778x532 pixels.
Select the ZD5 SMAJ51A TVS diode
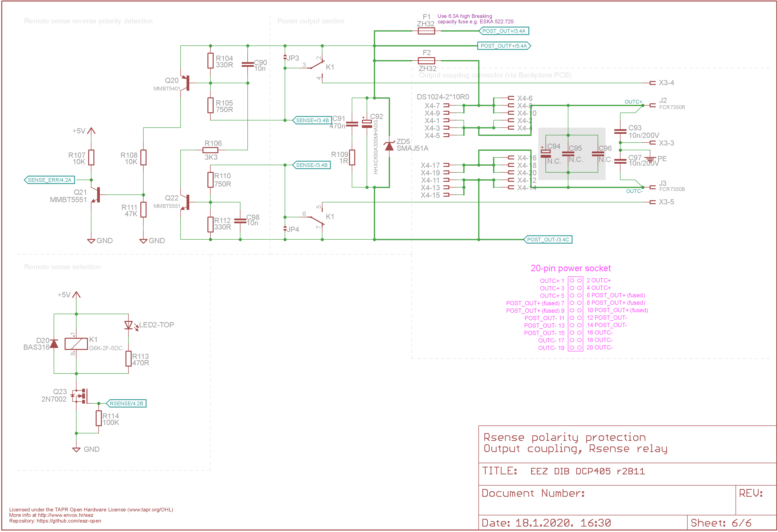pos(389,146)
